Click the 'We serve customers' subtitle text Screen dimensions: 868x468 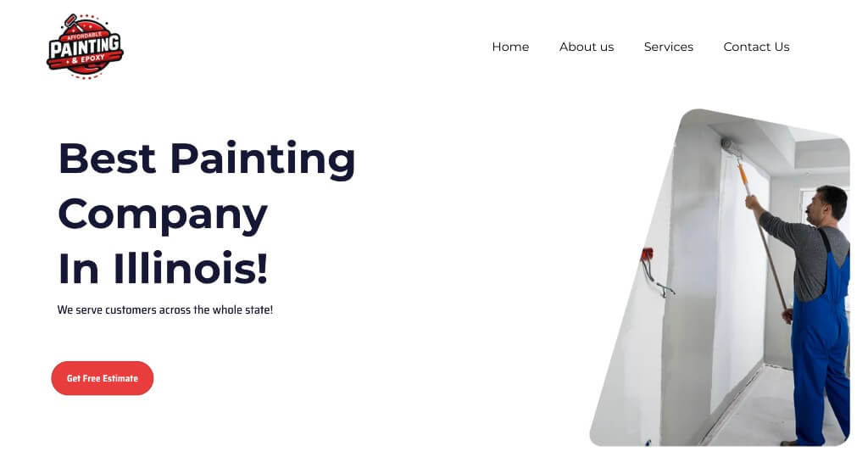tap(165, 309)
